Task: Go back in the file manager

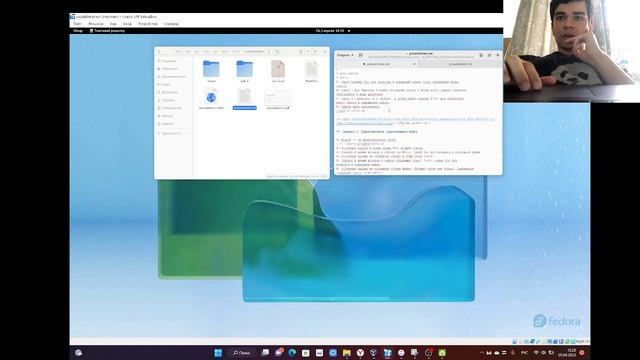Action: [160, 51]
